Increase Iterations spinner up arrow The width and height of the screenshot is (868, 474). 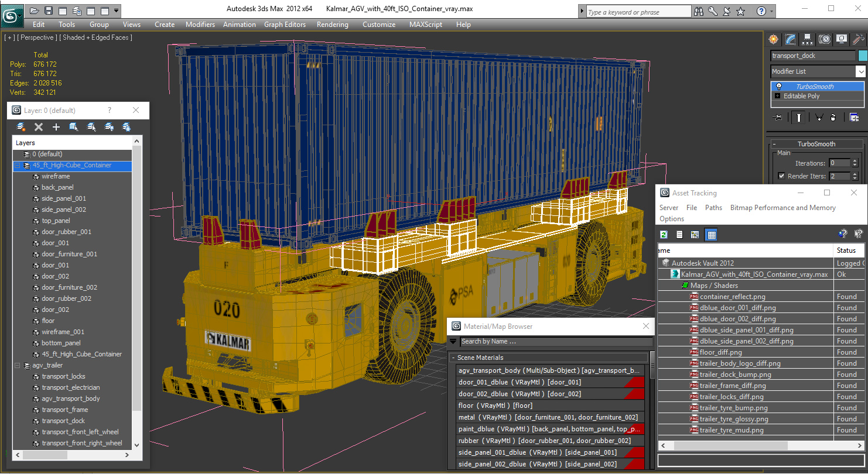pyautogui.click(x=855, y=161)
